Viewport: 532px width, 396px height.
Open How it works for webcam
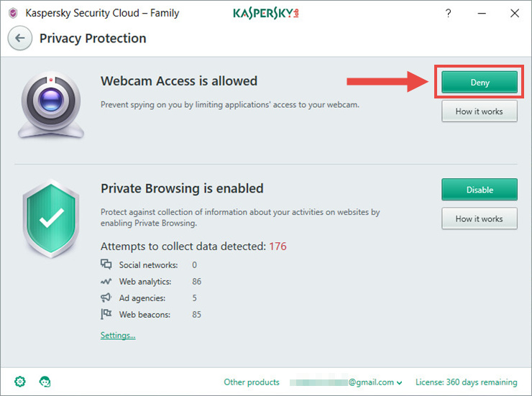pyautogui.click(x=480, y=111)
